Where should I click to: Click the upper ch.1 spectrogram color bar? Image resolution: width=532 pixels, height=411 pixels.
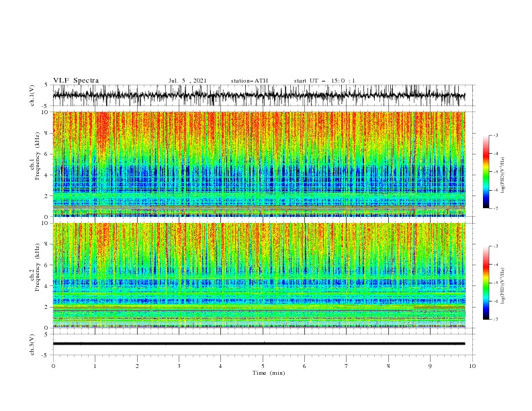click(486, 172)
